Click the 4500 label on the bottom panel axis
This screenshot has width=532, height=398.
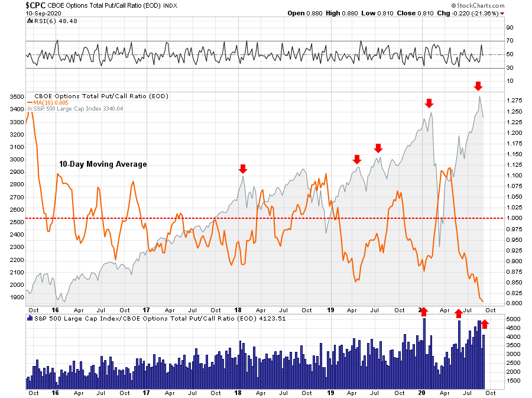[513, 328]
